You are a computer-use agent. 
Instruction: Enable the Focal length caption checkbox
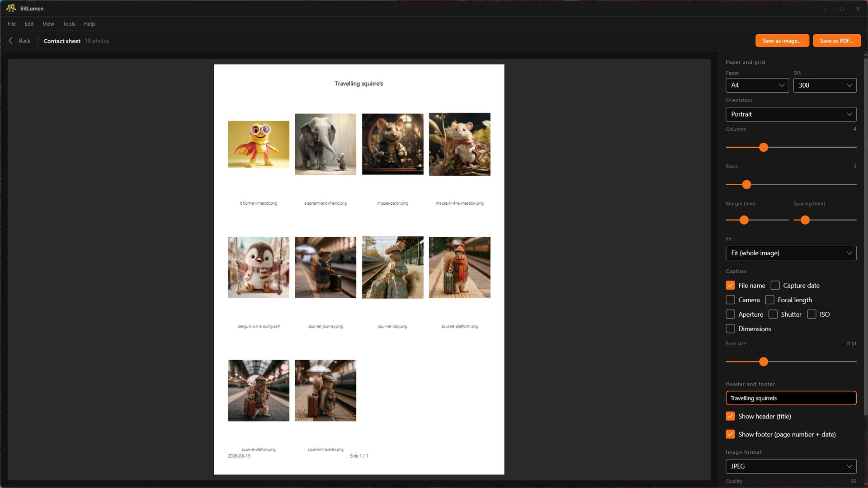pyautogui.click(x=769, y=300)
